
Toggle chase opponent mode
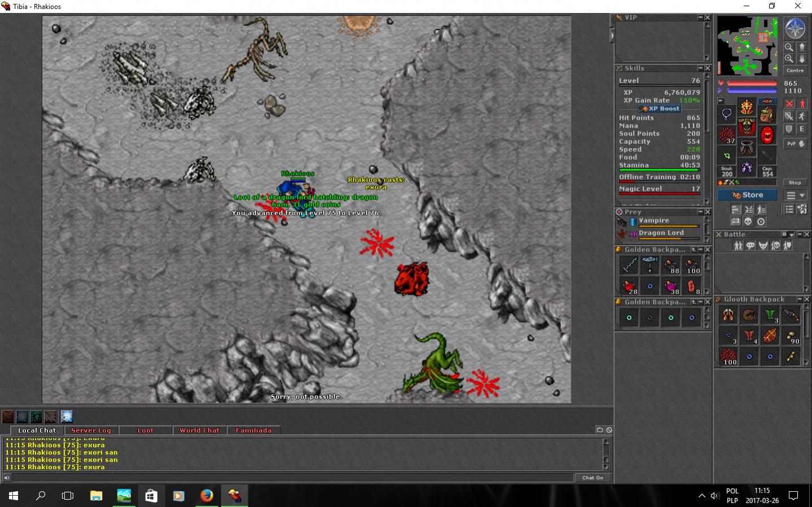(x=802, y=116)
